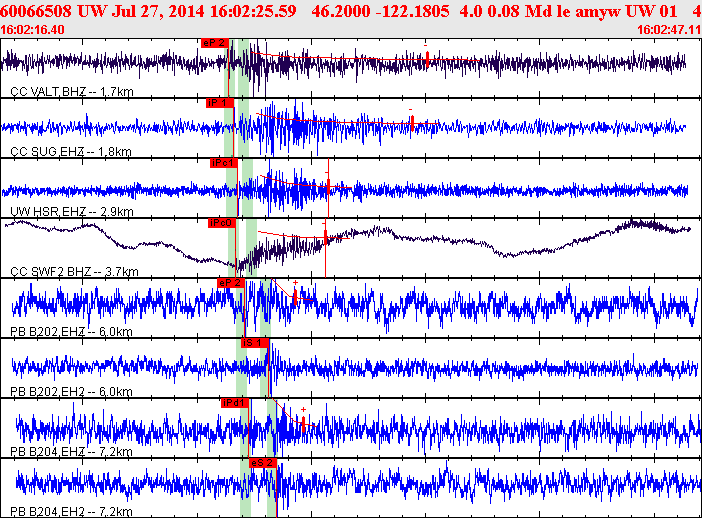This screenshot has height=518, width=702.
Task: Click the PB B202 EH2 -- 6.0km label
Action: click(x=71, y=392)
